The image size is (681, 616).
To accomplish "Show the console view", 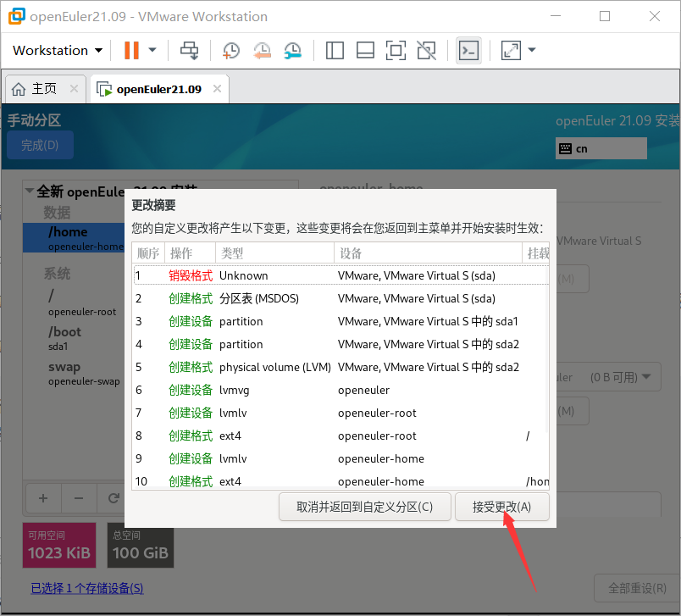I will tap(468, 50).
